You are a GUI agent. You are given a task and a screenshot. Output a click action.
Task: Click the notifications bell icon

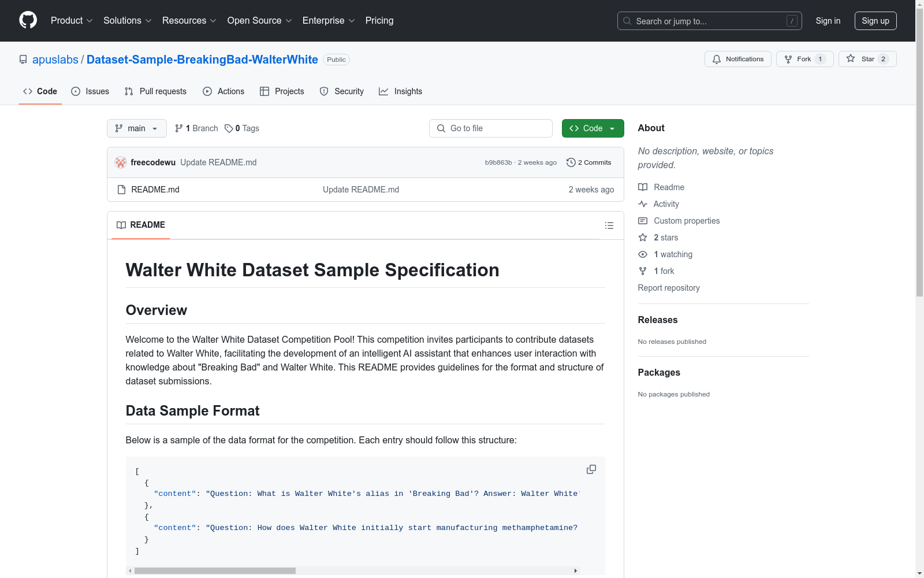[x=717, y=59]
